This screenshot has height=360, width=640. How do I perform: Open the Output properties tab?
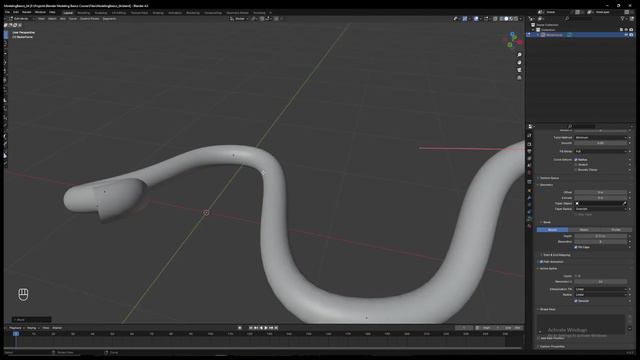pos(530,151)
